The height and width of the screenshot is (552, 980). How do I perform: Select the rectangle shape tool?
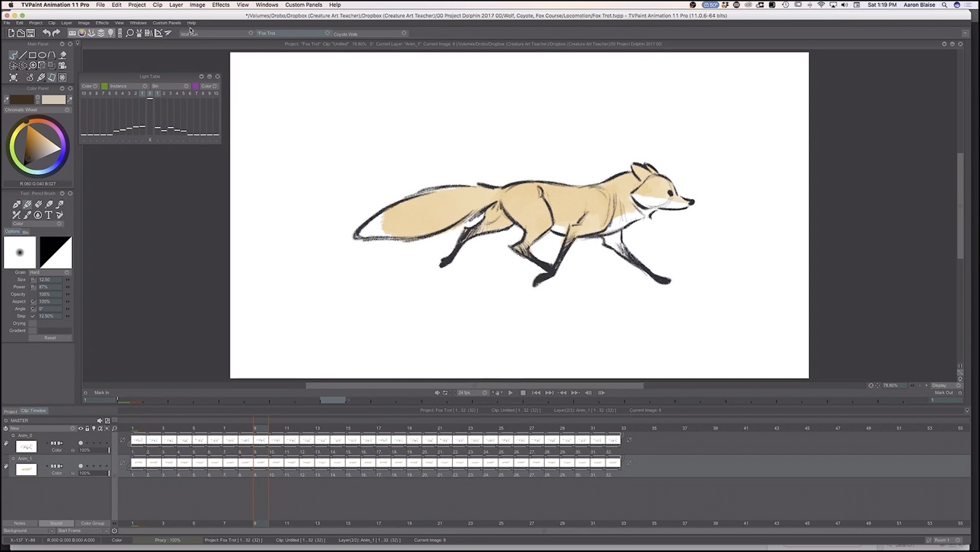(x=33, y=55)
